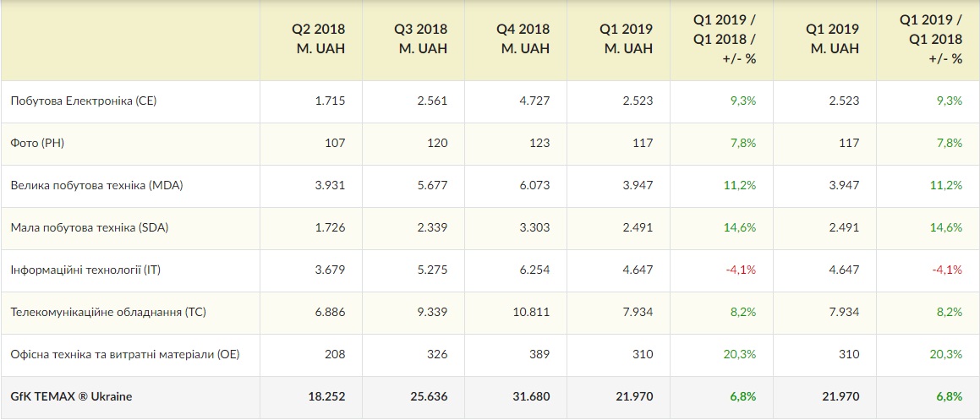Select the Q3 2018 M. UAH column header
Viewport: 980px width, 420px height.
423,39
